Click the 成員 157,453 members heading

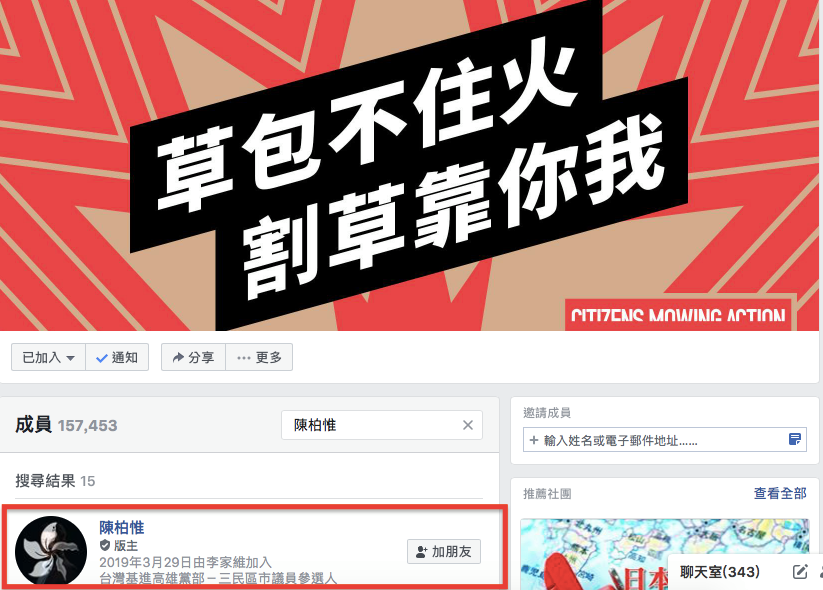(x=66, y=425)
